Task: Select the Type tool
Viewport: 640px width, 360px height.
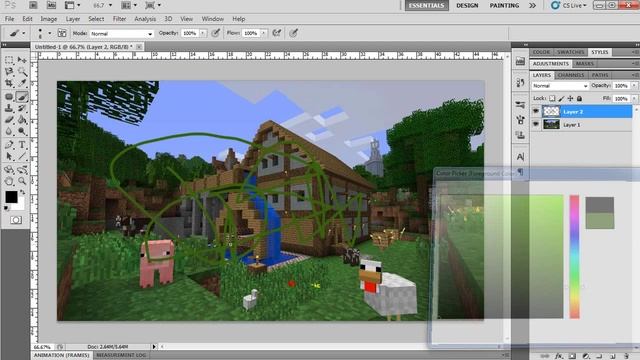Action: point(22,145)
